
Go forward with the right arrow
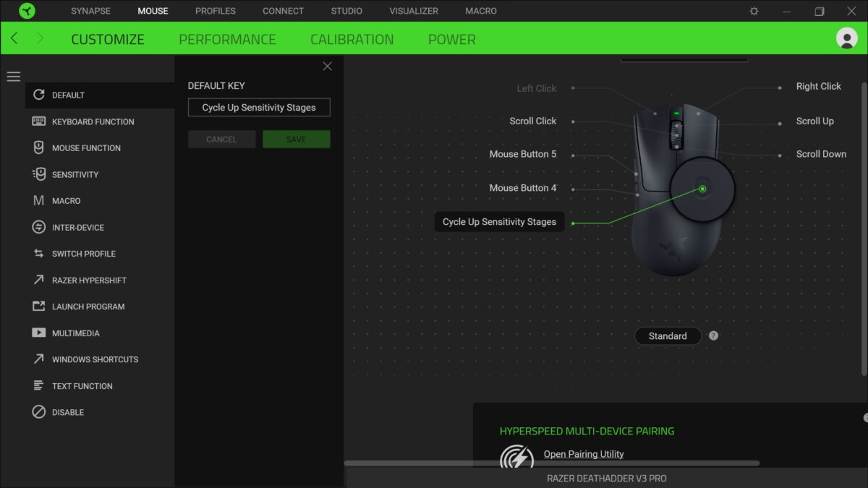click(x=40, y=38)
